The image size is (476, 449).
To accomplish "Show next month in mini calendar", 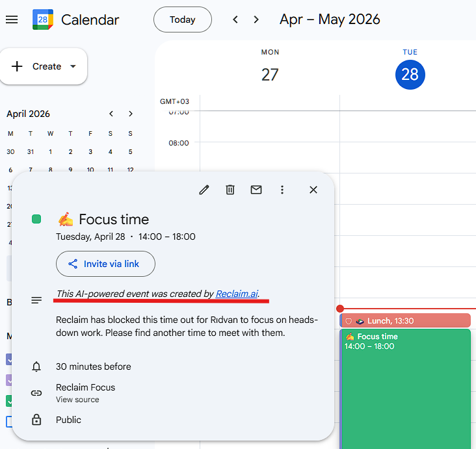I will click(131, 114).
